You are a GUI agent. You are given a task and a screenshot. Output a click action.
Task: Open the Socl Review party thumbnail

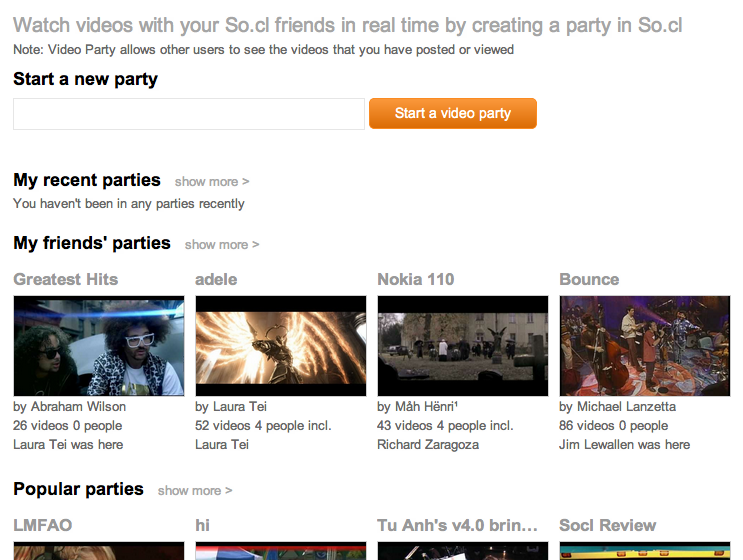[x=645, y=551]
